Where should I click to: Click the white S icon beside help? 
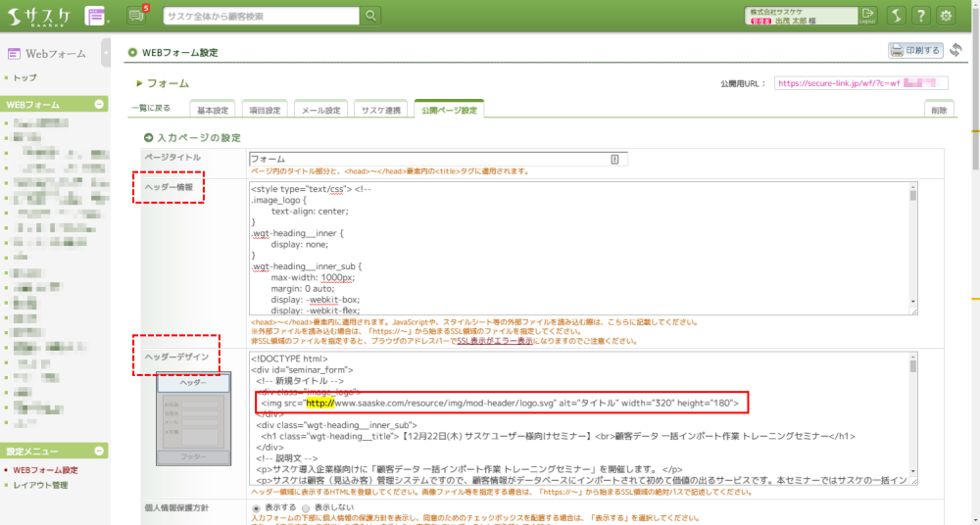pos(896,16)
